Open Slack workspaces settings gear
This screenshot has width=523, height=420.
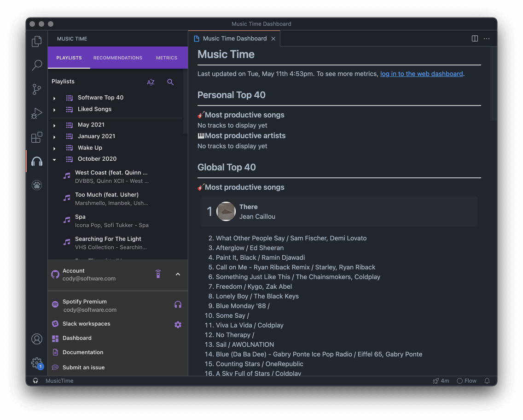tap(178, 324)
